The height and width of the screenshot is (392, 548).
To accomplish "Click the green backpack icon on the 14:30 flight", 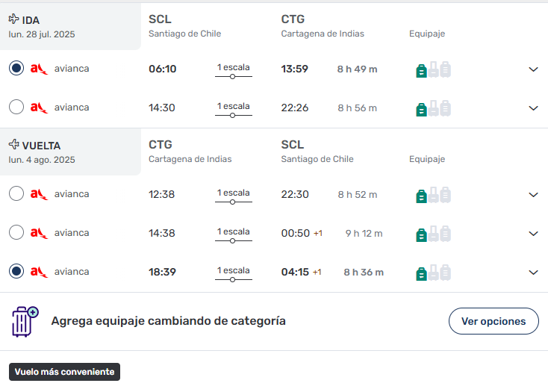I will click(422, 109).
